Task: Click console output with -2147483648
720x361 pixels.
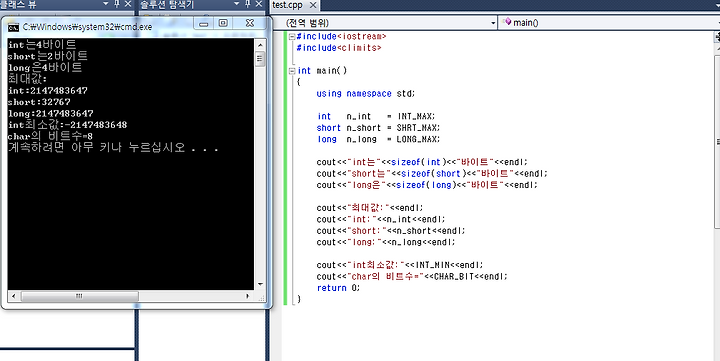Action: pos(68,125)
